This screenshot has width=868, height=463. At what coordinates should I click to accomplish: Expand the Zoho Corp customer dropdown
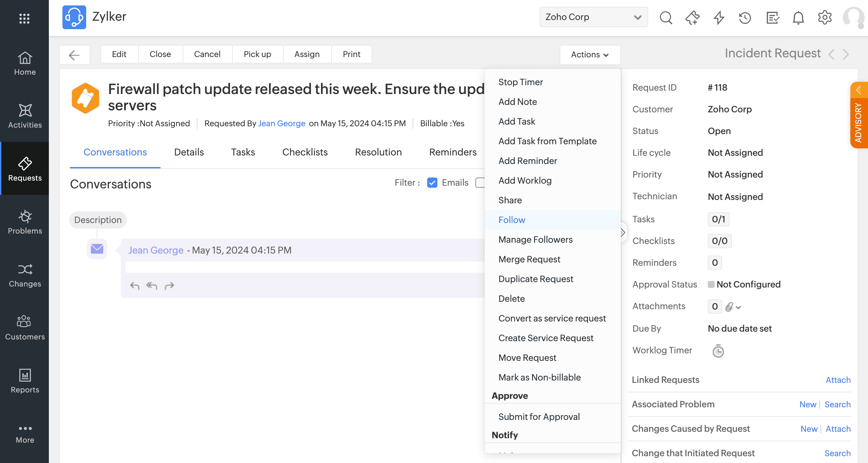(x=593, y=17)
